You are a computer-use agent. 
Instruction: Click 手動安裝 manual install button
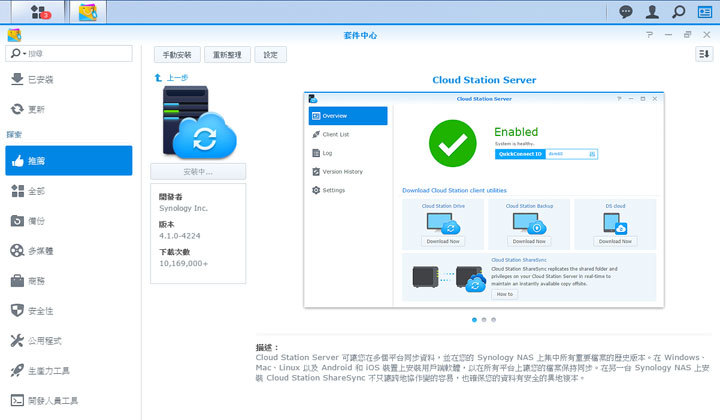coord(177,55)
